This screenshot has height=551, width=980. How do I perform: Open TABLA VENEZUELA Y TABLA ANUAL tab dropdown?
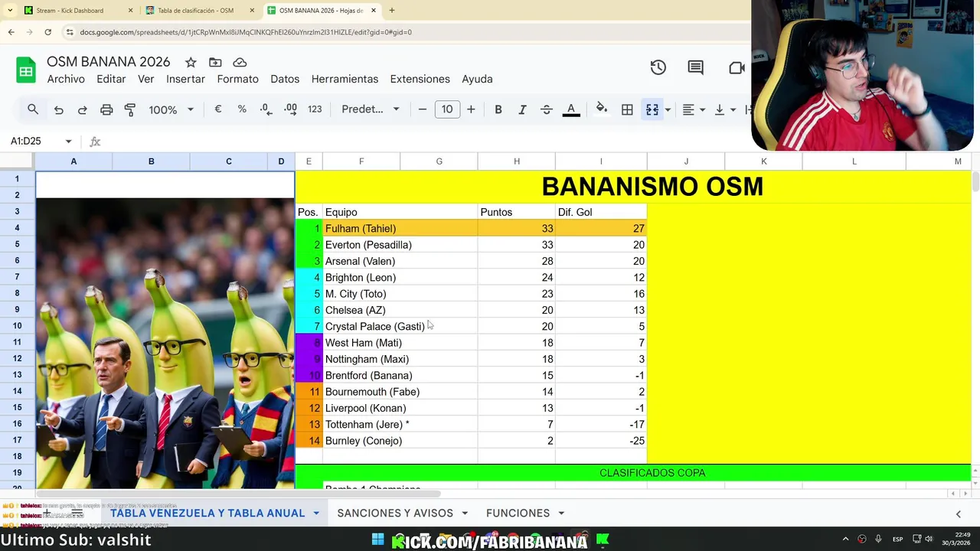315,514
